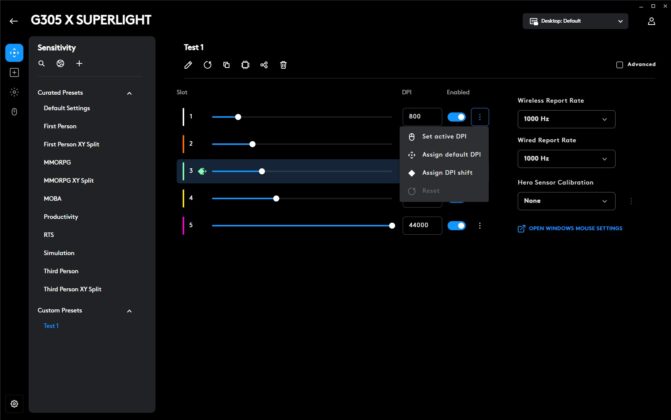Open the mouse device icon in rail
The height and width of the screenshot is (420, 671).
pyautogui.click(x=14, y=112)
